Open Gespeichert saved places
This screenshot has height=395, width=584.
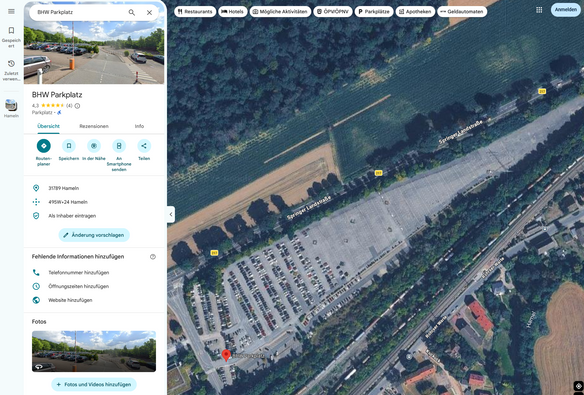11,37
